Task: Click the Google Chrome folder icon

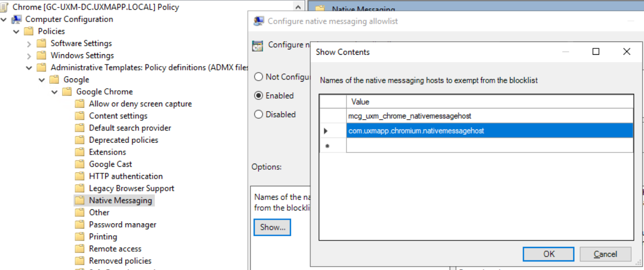Action: pos(67,92)
